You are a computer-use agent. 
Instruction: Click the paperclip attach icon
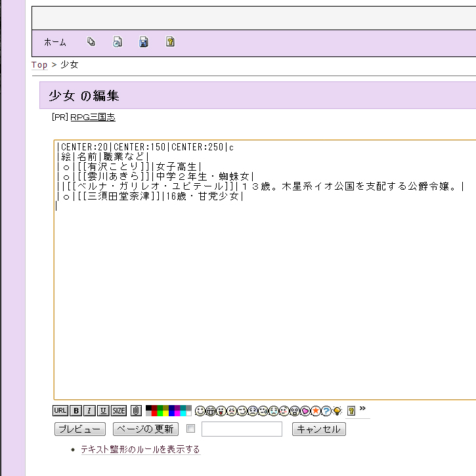[x=136, y=411]
